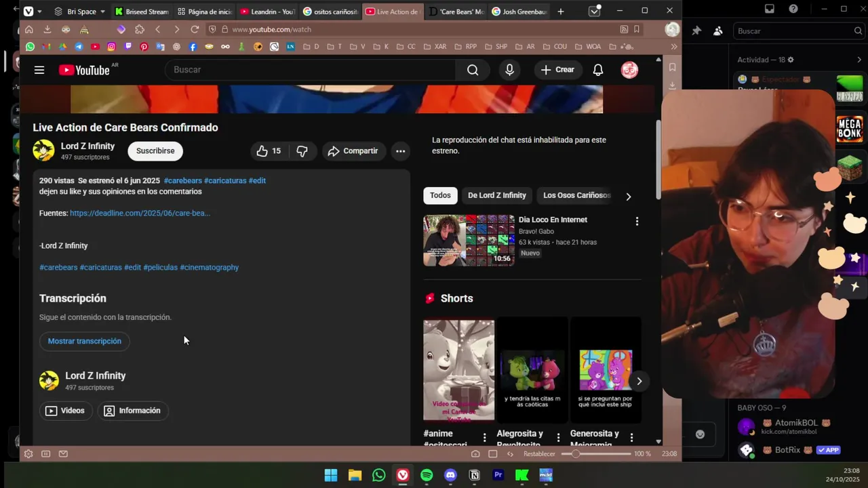Start voice search with microphone icon

[509, 70]
